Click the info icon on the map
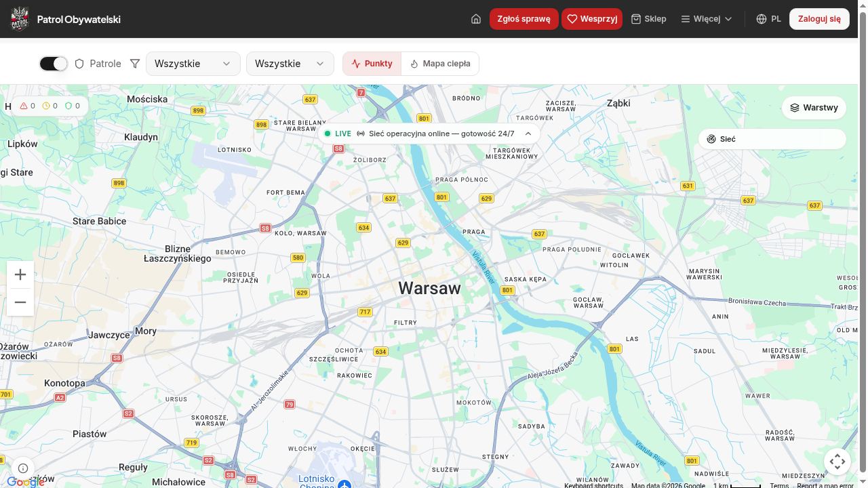868x488 pixels. click(23, 468)
